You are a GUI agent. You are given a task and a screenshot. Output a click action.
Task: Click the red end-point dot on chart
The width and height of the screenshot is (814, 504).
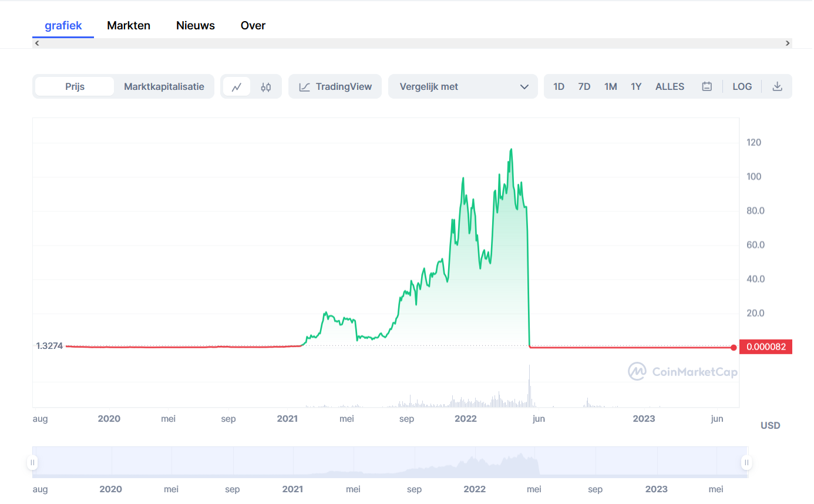click(734, 348)
